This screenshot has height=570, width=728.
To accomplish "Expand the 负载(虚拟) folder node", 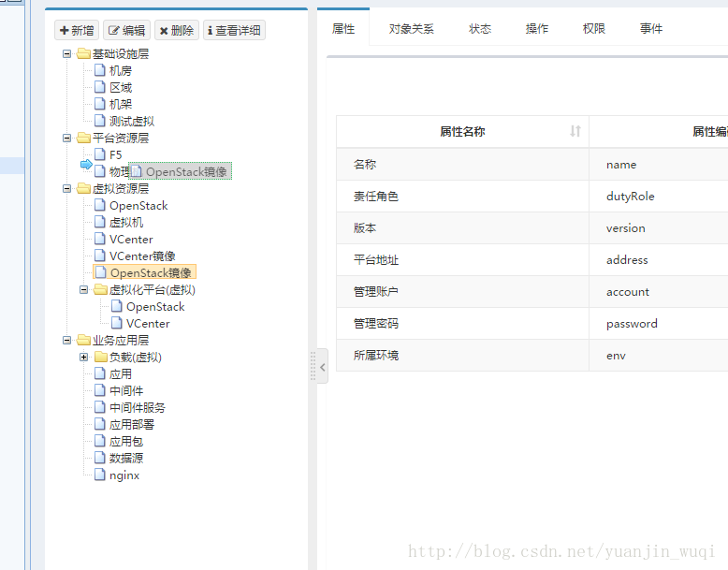I will tap(83, 358).
